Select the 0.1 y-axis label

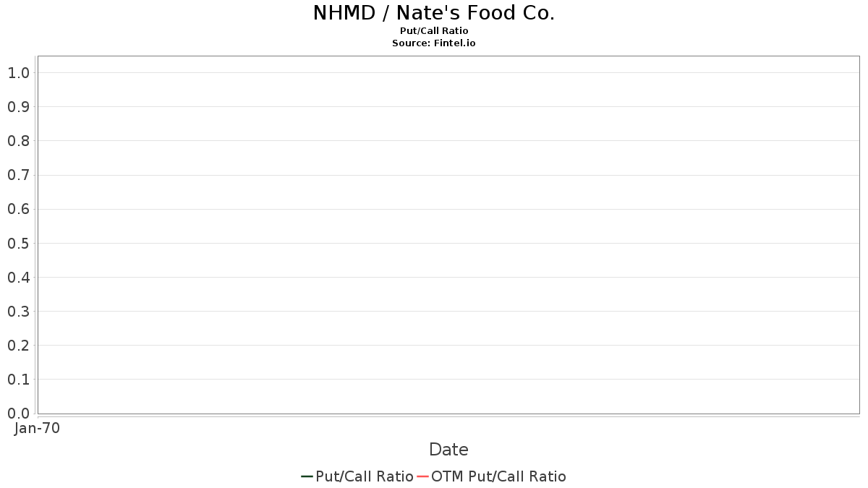pos(18,380)
